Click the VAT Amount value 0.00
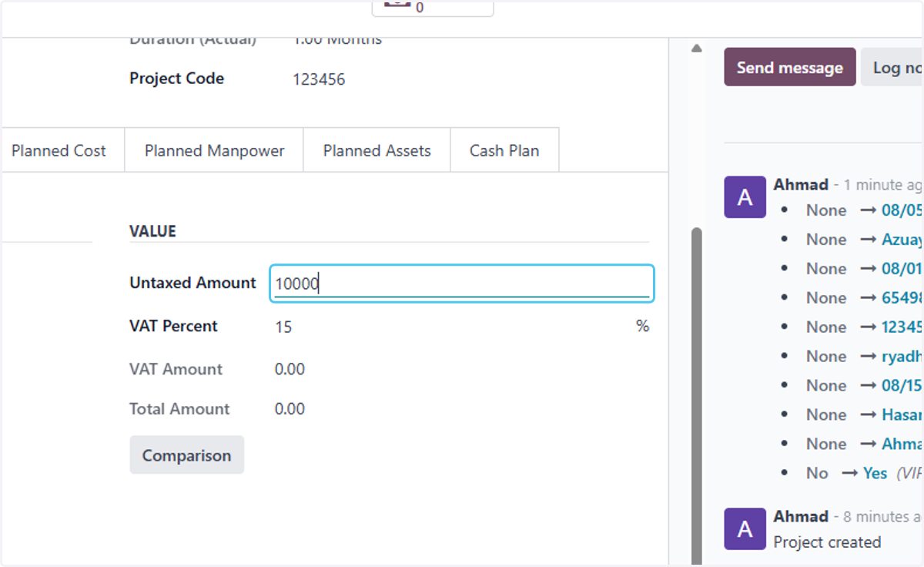The height and width of the screenshot is (567, 924). [x=290, y=370]
